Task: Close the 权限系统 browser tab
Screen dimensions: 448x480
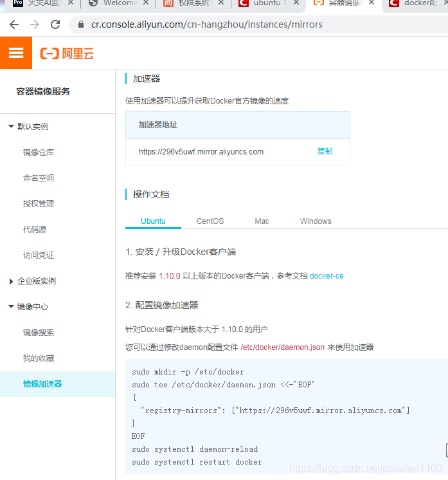Action: pos(221,3)
